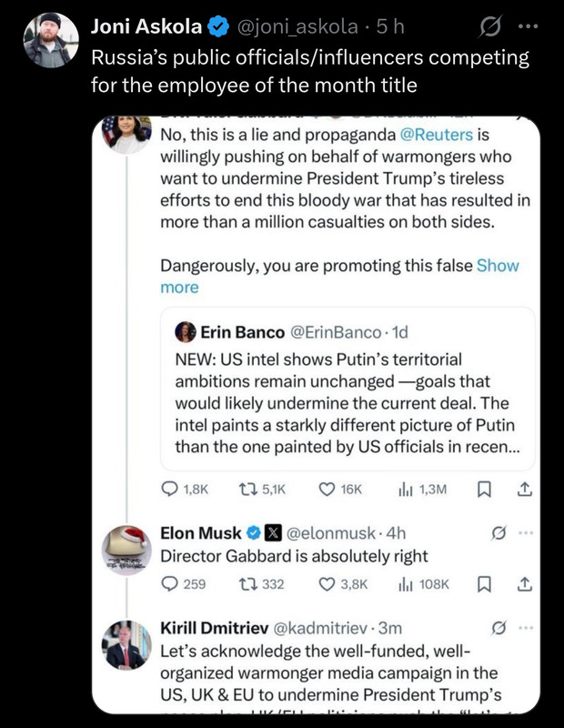This screenshot has width=564, height=728.
Task: Share the Gabbard tweet
Action: [523, 489]
